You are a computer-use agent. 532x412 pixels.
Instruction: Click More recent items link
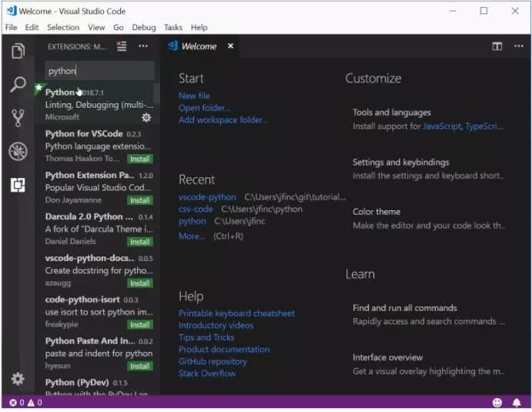coord(192,236)
